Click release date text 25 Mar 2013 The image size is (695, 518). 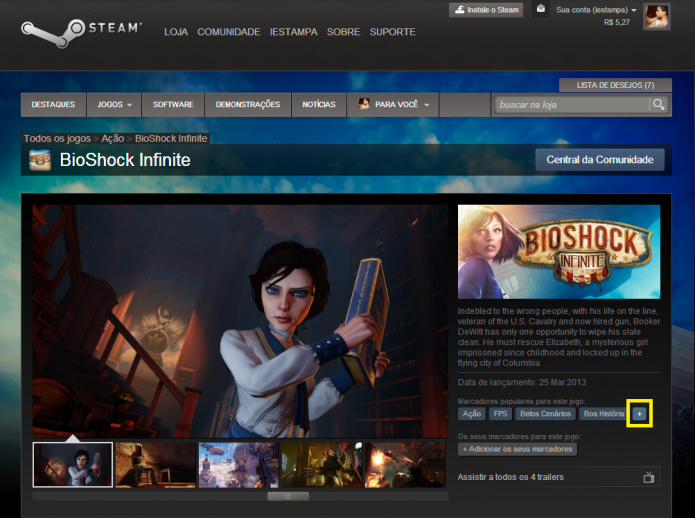click(562, 382)
